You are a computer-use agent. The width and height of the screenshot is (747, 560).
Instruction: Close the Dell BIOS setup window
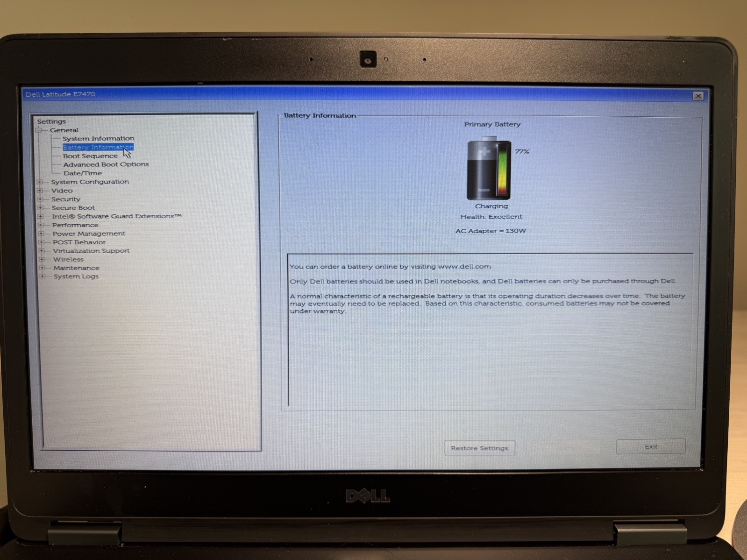(x=698, y=96)
